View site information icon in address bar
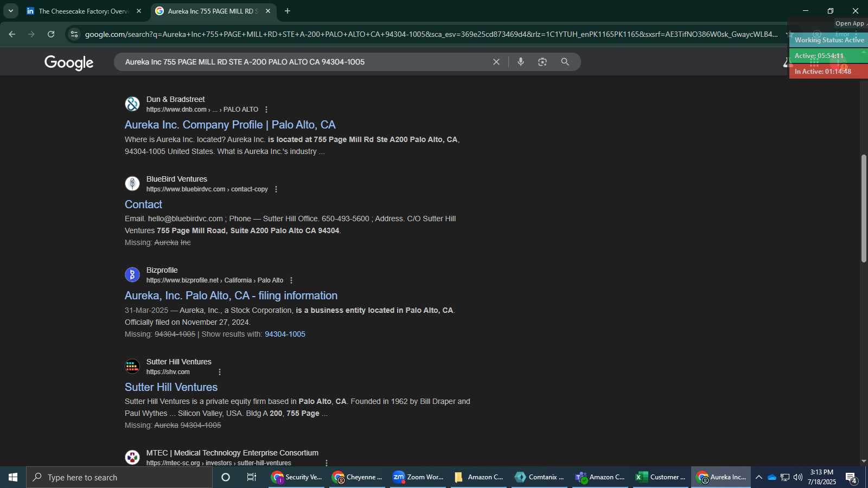Viewport: 868px width, 488px height. pyautogui.click(x=74, y=34)
